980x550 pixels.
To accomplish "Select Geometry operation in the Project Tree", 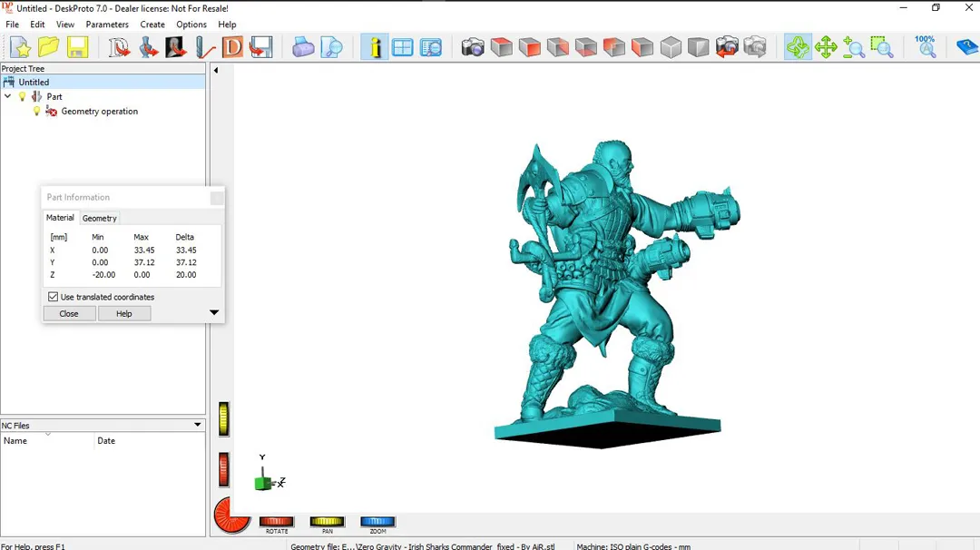I will coord(100,112).
